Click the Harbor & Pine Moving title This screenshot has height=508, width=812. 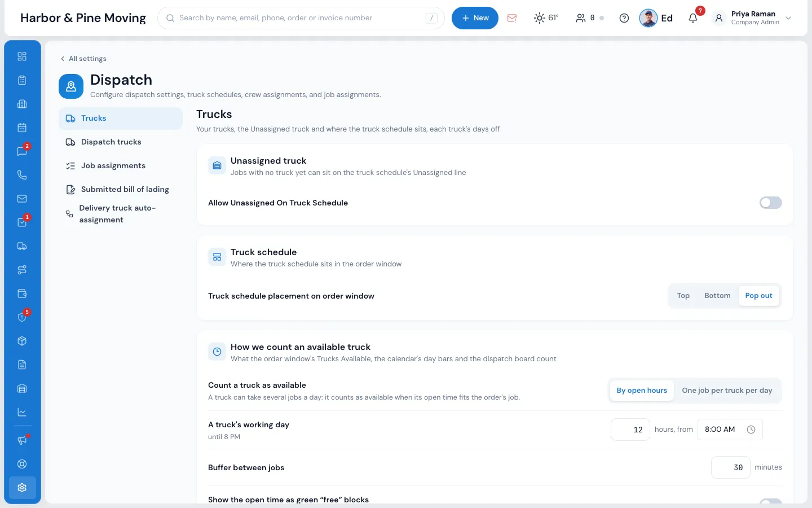(x=83, y=18)
